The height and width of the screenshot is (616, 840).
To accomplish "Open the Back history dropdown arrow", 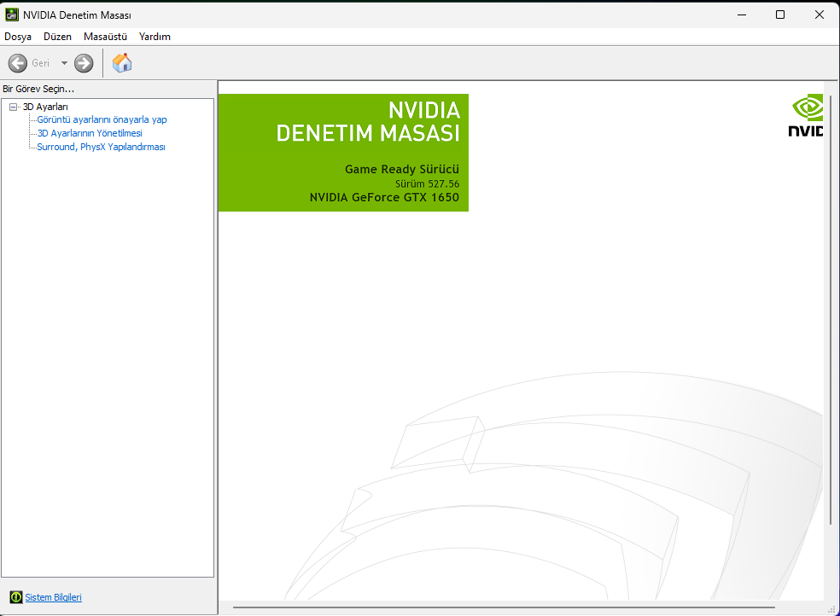I will [64, 63].
